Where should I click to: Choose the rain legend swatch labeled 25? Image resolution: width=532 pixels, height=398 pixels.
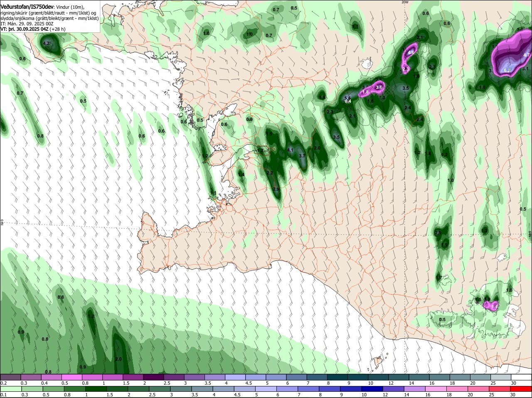[x=501, y=389]
